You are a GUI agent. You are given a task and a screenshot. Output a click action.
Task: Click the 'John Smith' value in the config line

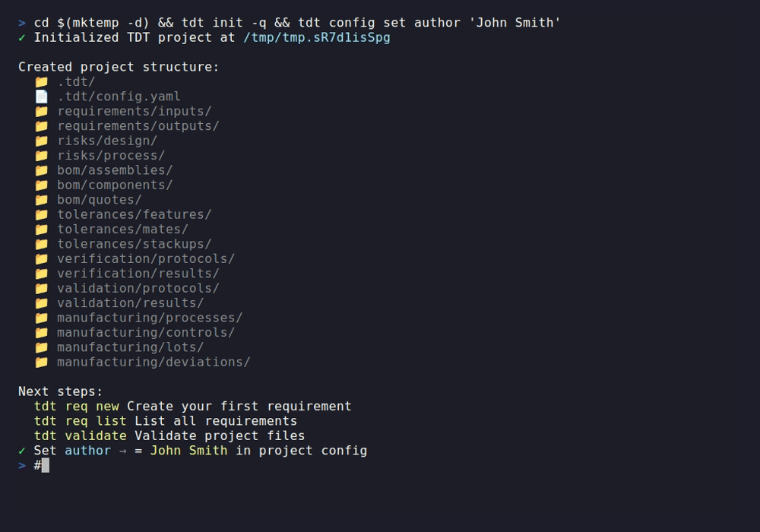[188, 451]
